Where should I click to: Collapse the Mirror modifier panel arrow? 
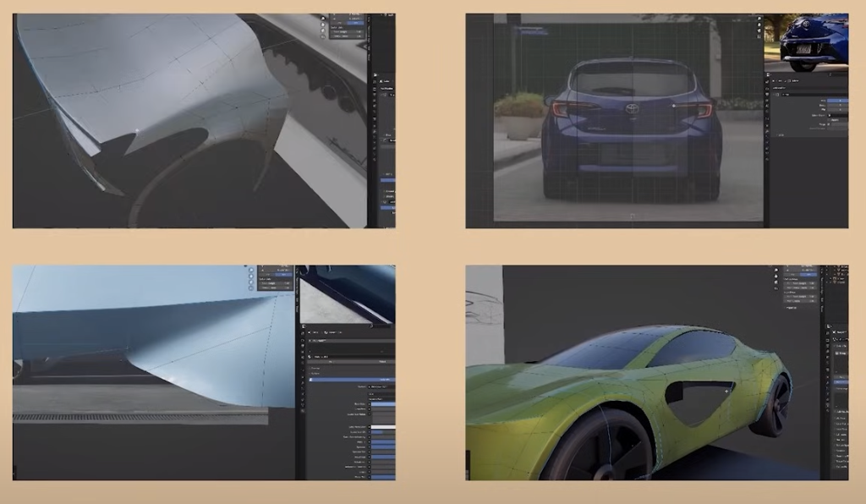pos(774,95)
